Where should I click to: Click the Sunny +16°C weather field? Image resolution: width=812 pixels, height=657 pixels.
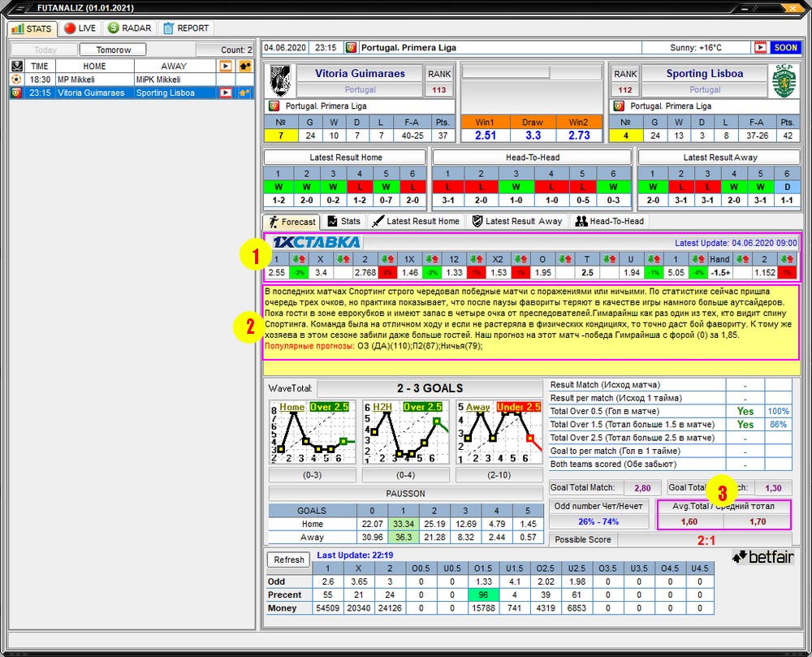tap(696, 48)
